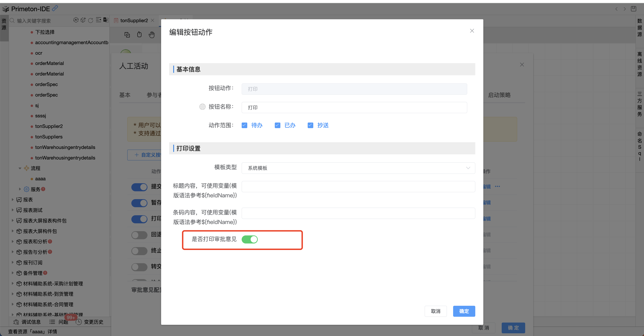Select the hand pan tool in the canvas toolbar
The image size is (644, 336).
pos(152,34)
